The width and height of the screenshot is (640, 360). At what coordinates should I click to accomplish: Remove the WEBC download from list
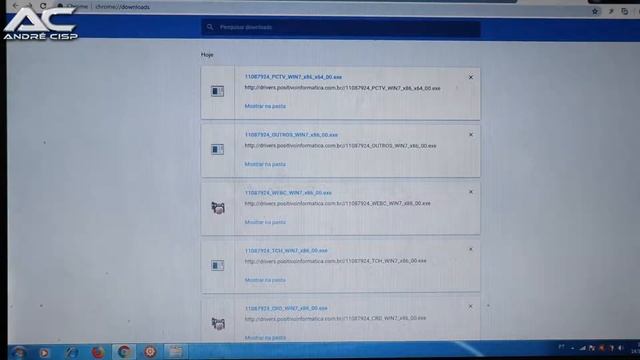[x=471, y=192]
